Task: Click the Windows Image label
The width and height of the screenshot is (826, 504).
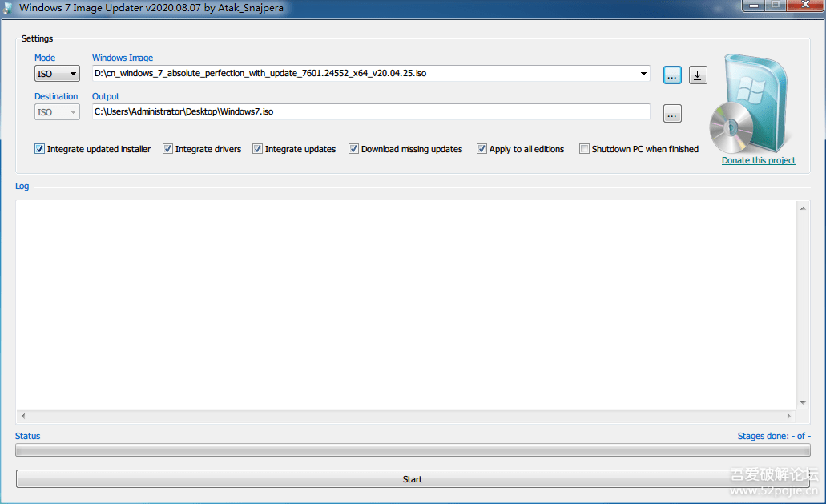Action: [123, 58]
